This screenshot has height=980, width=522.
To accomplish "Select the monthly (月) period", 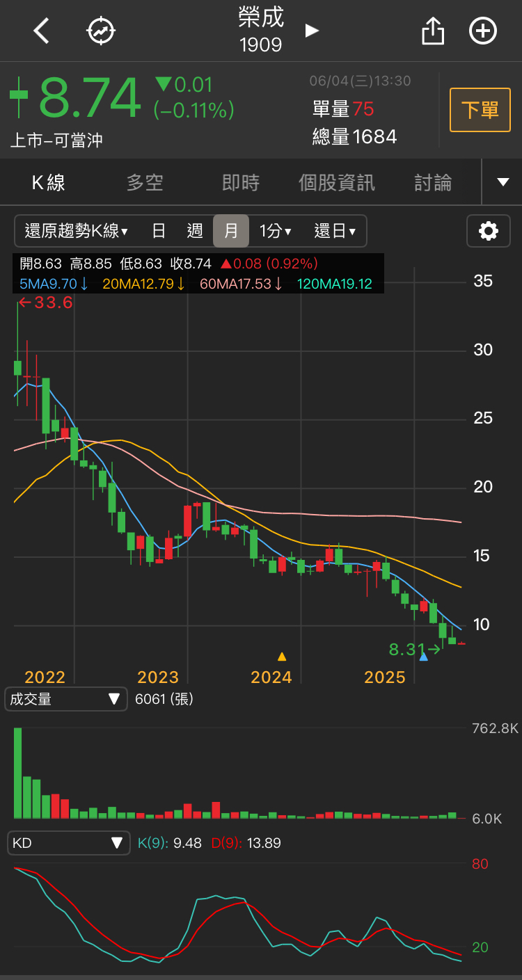I will (231, 231).
